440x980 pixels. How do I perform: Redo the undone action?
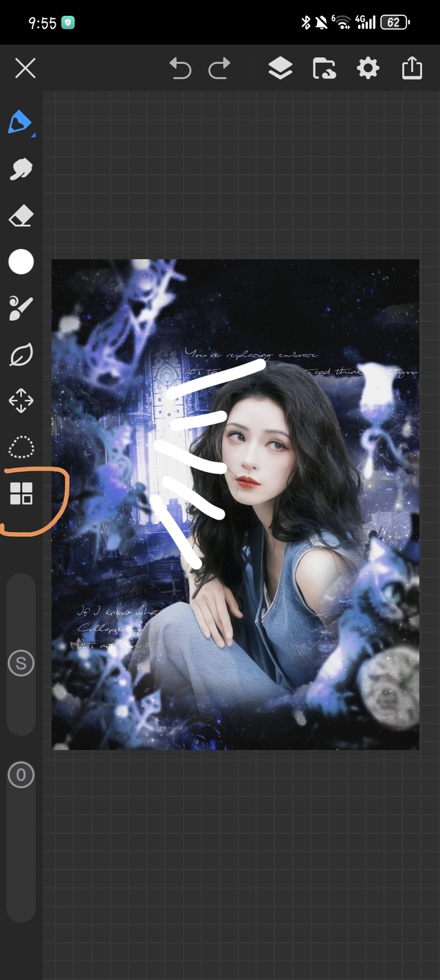220,68
